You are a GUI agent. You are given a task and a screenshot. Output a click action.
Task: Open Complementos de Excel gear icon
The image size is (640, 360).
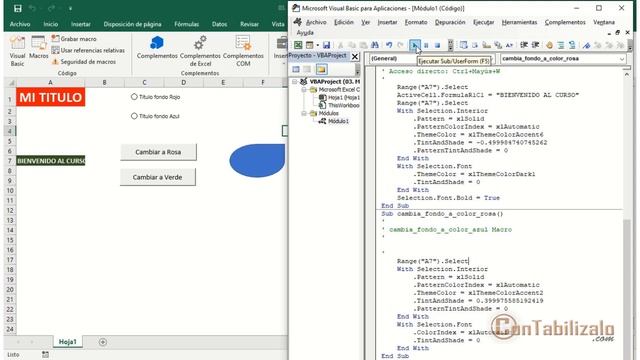200,51
